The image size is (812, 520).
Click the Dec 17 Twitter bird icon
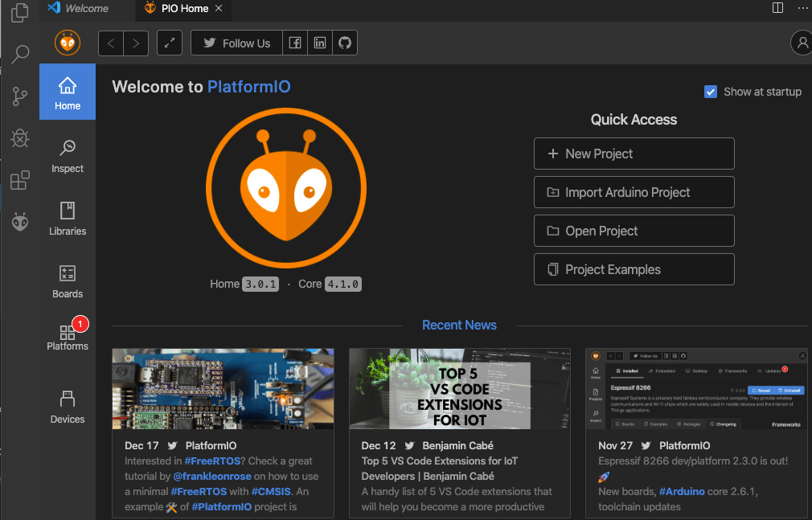(x=172, y=445)
